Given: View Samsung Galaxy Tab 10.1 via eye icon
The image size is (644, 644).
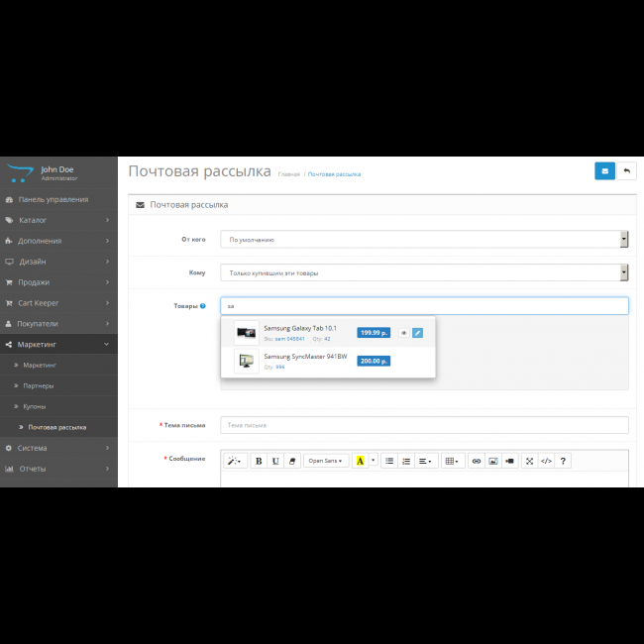Looking at the screenshot, I should point(403,333).
